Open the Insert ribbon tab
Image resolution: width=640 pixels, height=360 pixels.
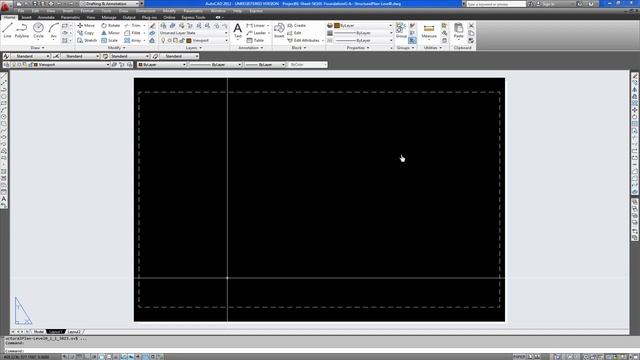(x=26, y=18)
